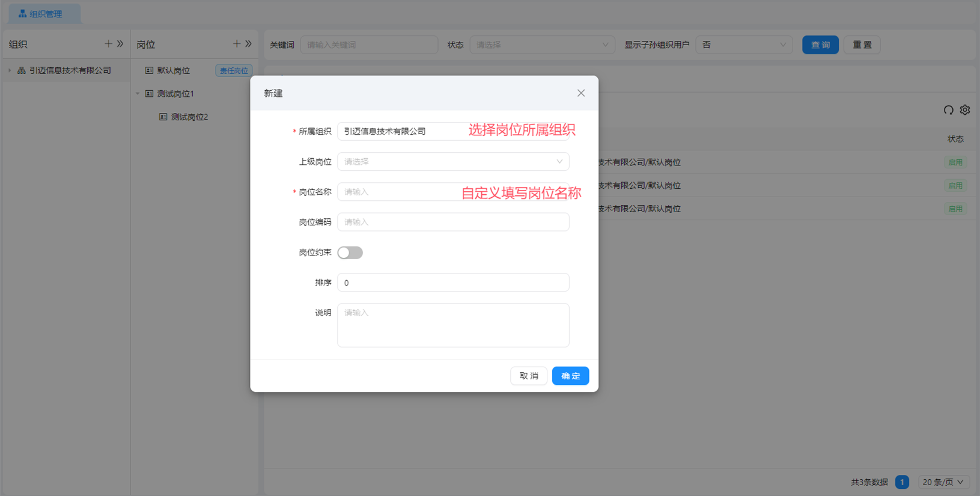Change page size with 20 条/页 selector
This screenshot has height=496, width=980.
942,482
